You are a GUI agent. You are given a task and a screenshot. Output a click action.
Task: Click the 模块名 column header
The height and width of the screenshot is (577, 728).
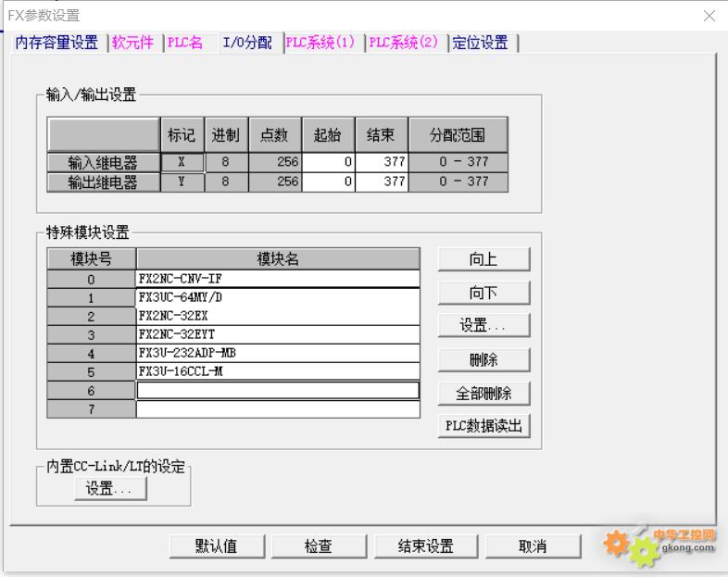pos(278,258)
